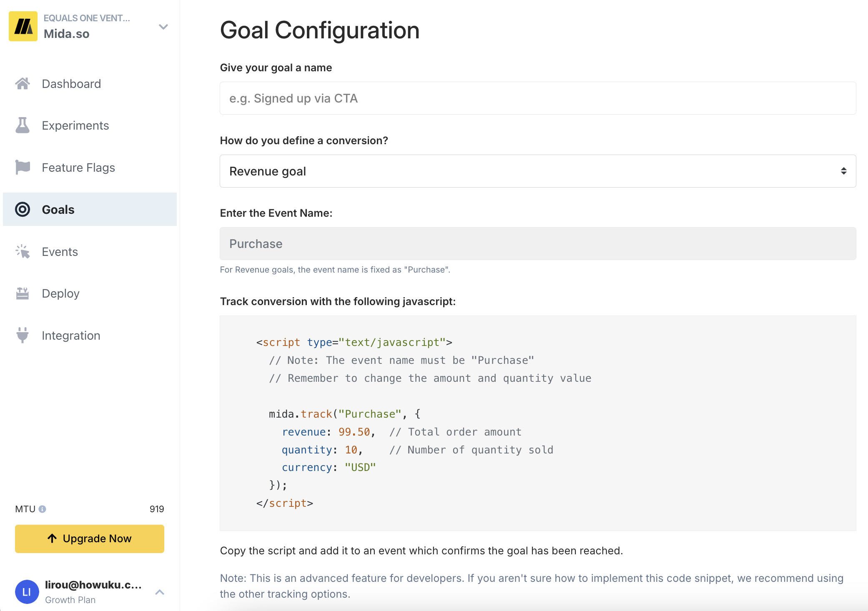Screen dimensions: 868x611
Task: Click the Purchase event name field
Action: coord(538,244)
